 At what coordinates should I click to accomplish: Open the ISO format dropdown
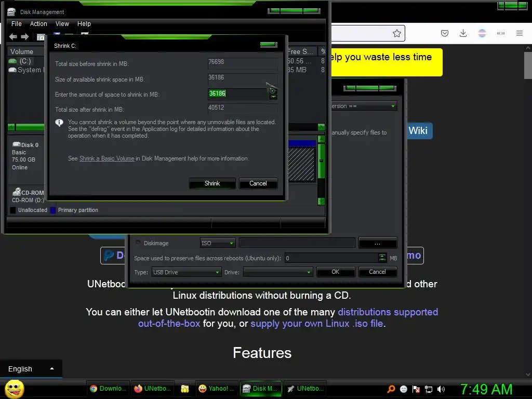coord(218,243)
